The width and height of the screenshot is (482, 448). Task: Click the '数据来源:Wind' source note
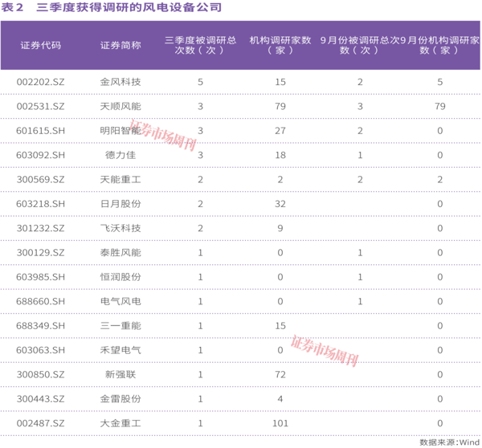(x=449, y=442)
